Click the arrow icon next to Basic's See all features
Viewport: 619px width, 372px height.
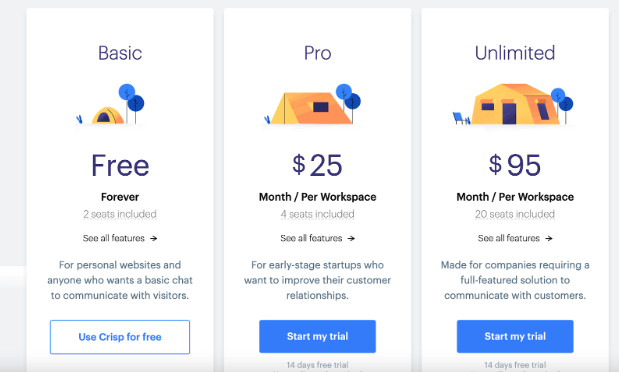pyautogui.click(x=154, y=238)
